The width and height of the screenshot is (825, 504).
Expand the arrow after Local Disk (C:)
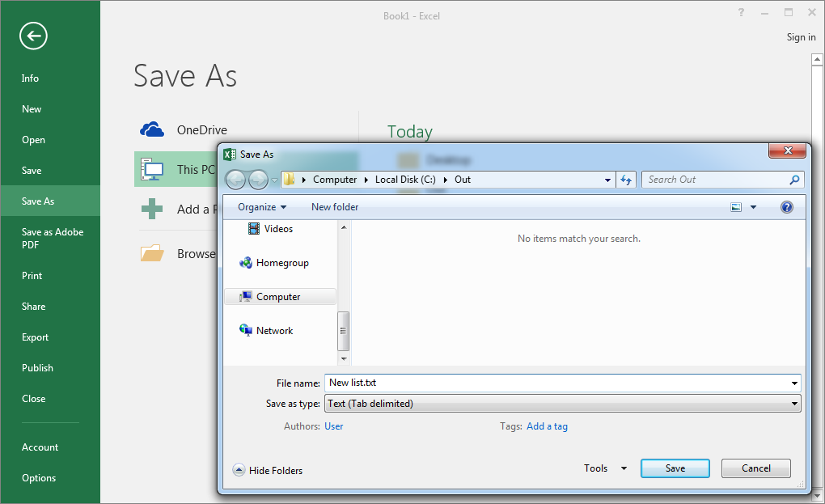tap(445, 180)
